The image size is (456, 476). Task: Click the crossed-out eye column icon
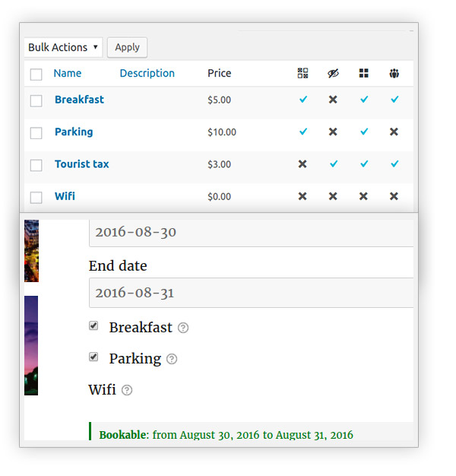click(333, 73)
